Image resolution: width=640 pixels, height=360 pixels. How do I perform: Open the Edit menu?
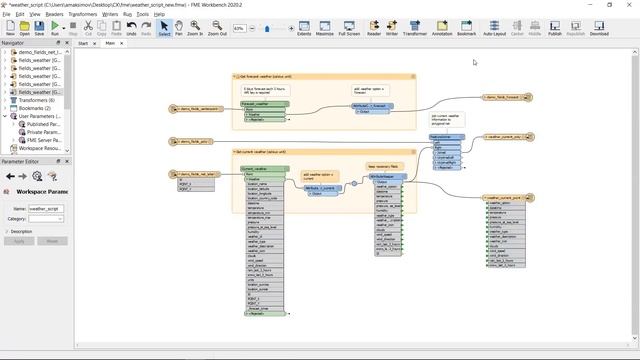coord(20,14)
